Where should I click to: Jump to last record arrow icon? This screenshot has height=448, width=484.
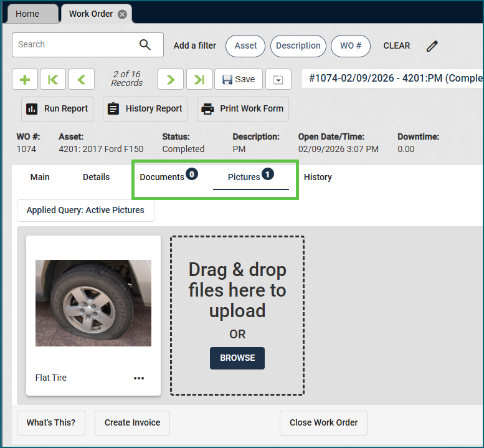coord(199,79)
